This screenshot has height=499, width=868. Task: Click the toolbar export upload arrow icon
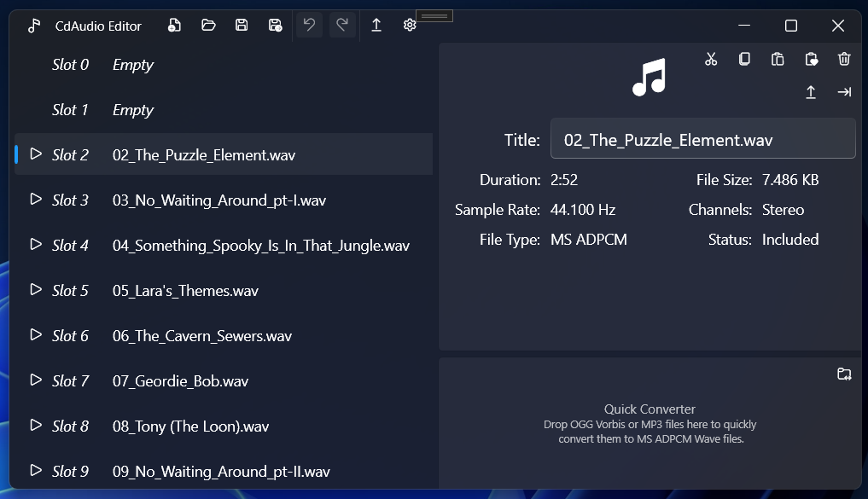point(376,25)
